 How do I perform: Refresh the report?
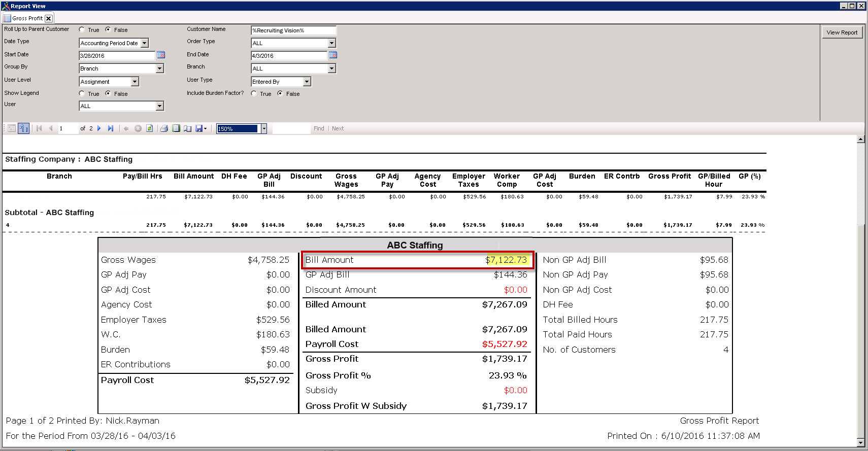coord(150,129)
